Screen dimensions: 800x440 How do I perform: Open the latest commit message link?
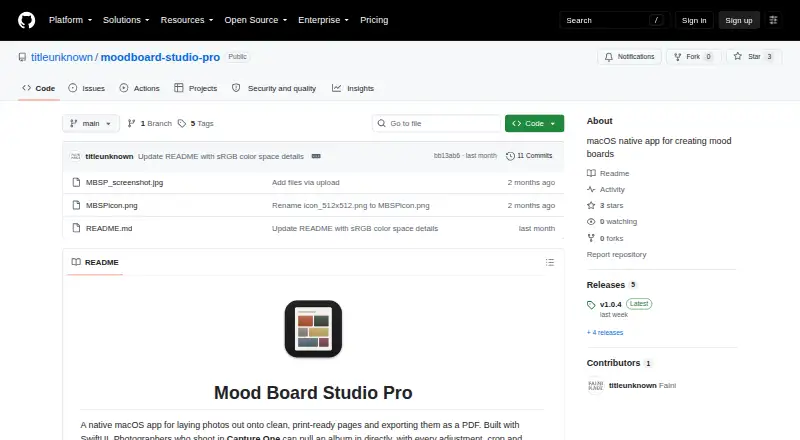pos(221,156)
